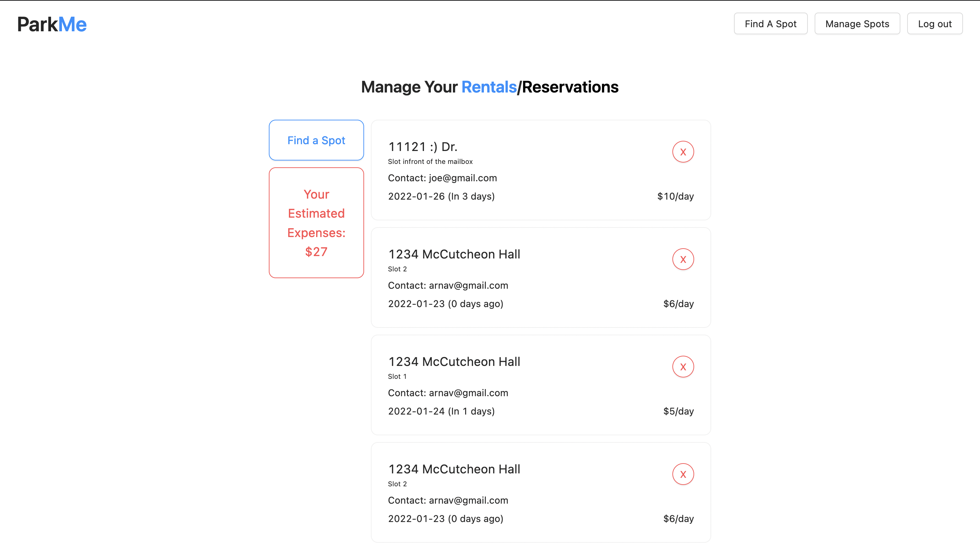This screenshot has height=555, width=980.
Task: Click the $5/day price label
Action: click(678, 411)
